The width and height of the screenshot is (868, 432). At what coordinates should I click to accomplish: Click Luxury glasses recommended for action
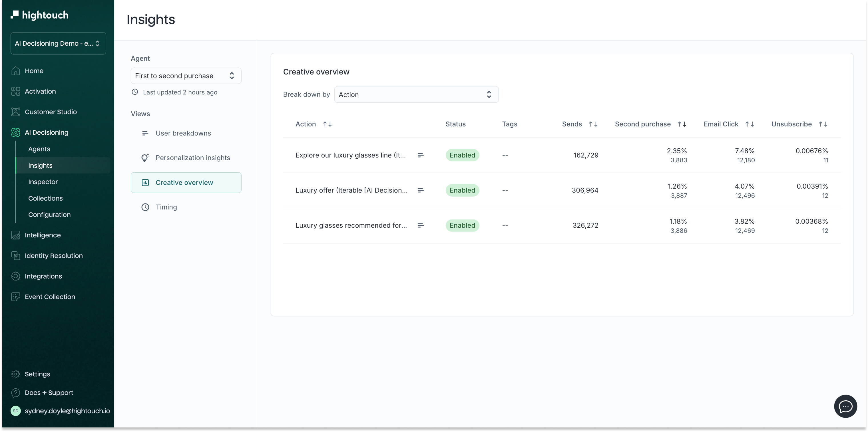[351, 225]
